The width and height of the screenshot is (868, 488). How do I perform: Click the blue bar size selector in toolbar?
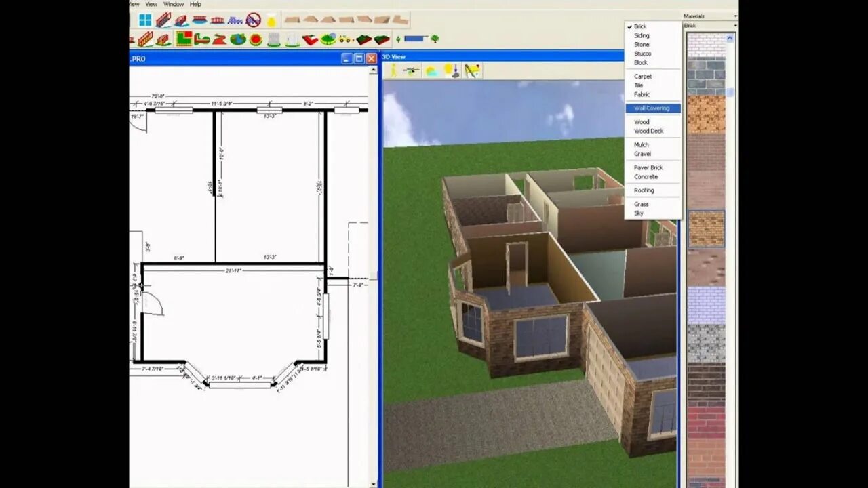pos(415,39)
